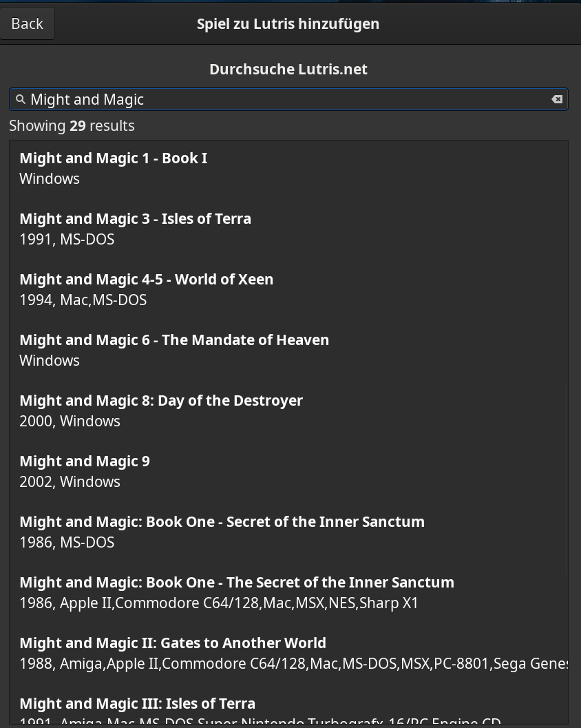The height and width of the screenshot is (728, 581).
Task: Click the '1994, Mac,MS-DOS' platform line
Action: click(x=83, y=300)
